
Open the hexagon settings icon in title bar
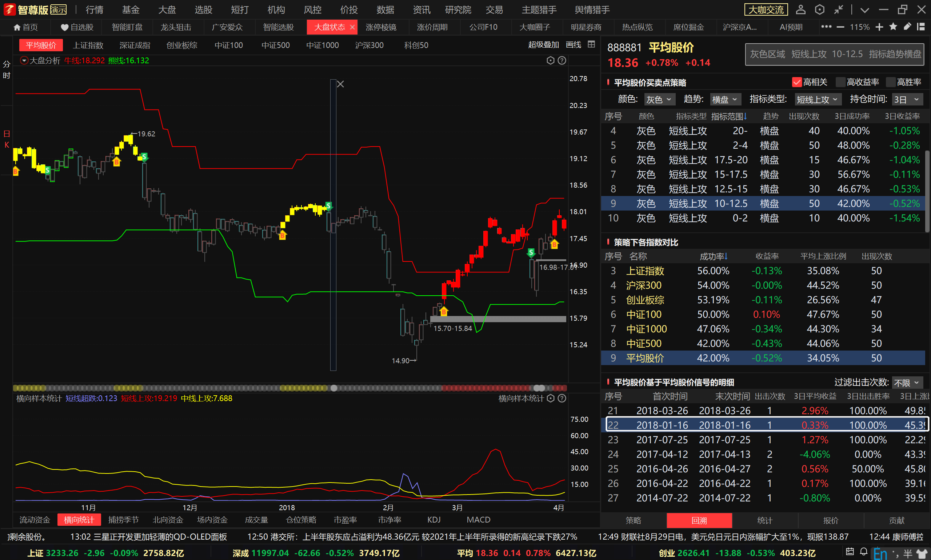click(819, 9)
